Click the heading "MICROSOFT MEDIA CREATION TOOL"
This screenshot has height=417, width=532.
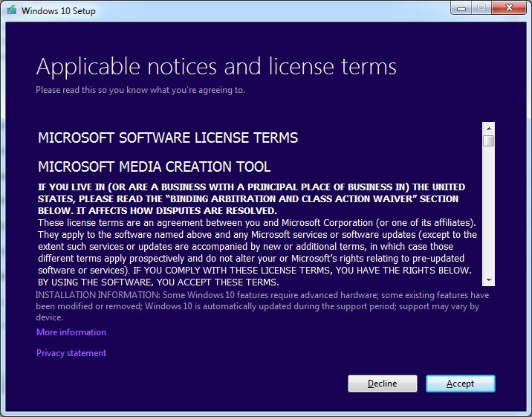(x=155, y=167)
